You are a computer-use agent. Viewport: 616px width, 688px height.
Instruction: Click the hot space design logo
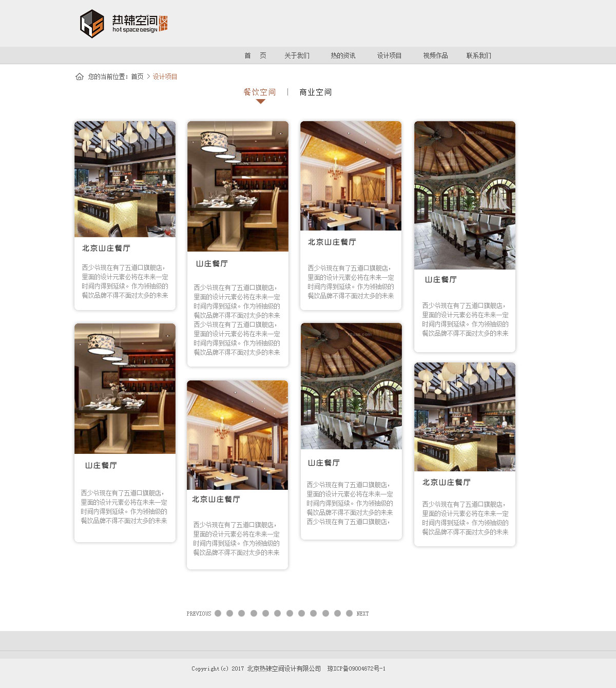[124, 24]
